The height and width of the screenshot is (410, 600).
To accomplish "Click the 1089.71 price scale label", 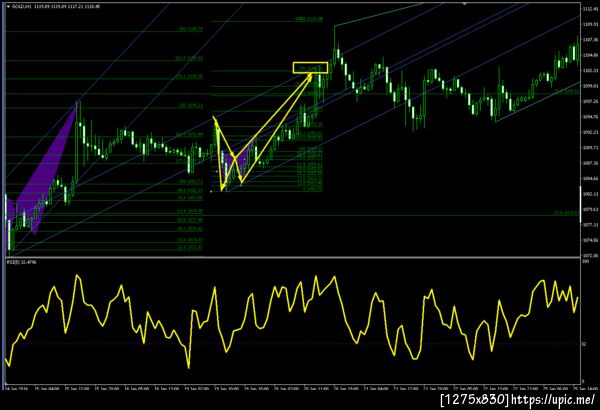I will coord(590,147).
